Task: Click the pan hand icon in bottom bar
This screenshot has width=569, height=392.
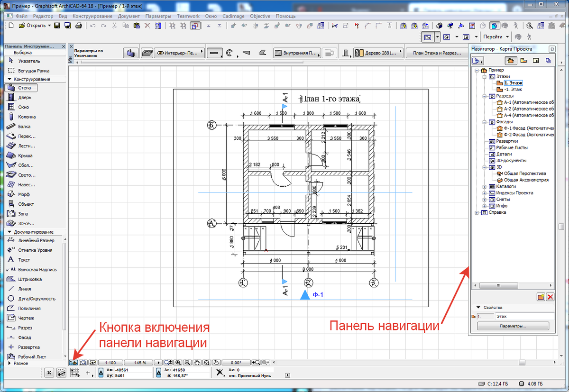Action: pyautogui.click(x=197, y=363)
